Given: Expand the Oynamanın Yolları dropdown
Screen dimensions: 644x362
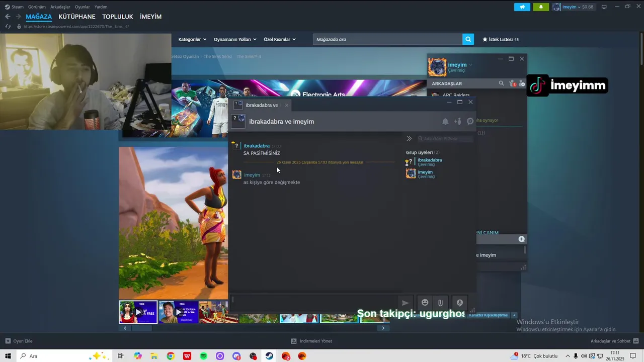Looking at the screenshot, I should tap(235, 39).
